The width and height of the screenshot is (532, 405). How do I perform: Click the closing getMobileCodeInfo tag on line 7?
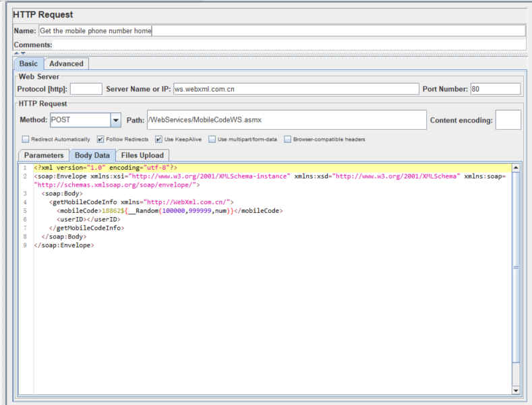point(86,228)
